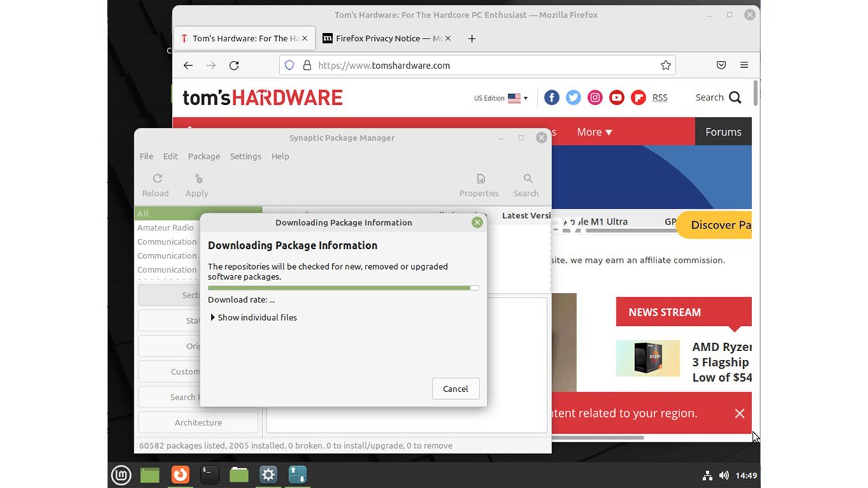Click the RSS link
The image size is (868, 488).
[660, 98]
